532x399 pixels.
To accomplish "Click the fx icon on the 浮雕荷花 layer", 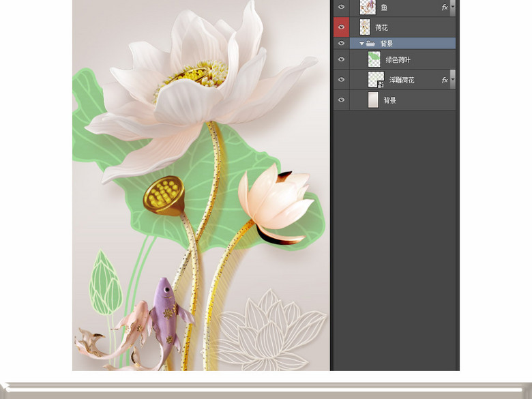I will click(x=445, y=80).
